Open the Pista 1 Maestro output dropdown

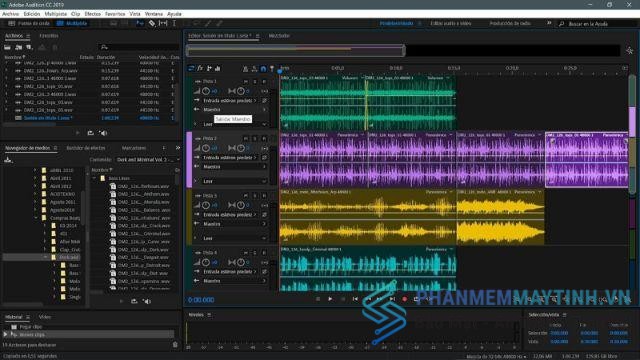(x=234, y=110)
